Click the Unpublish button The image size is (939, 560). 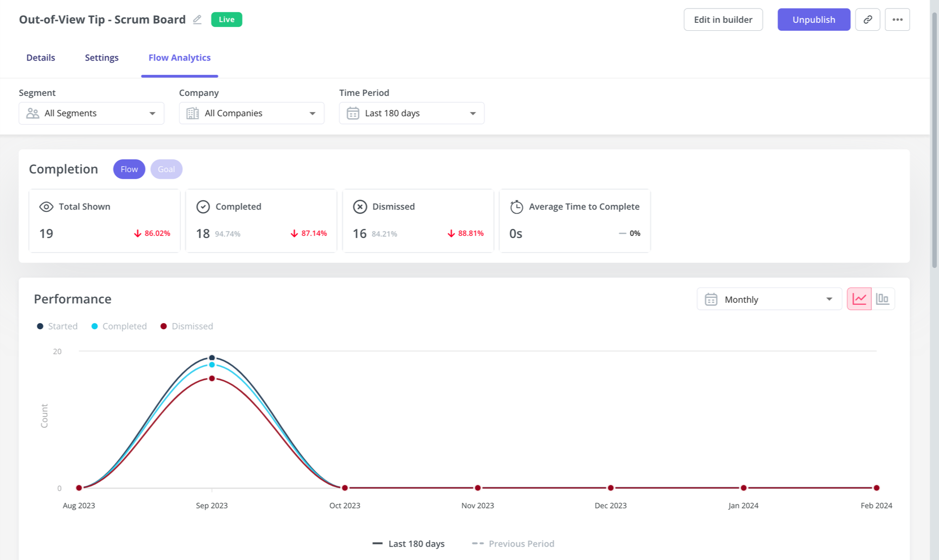[x=813, y=19]
